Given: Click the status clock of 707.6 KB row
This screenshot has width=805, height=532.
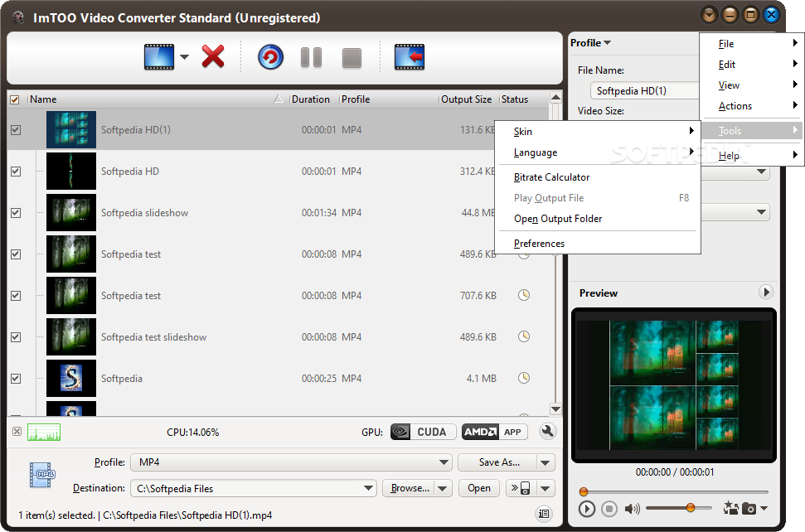Looking at the screenshot, I should point(524,295).
